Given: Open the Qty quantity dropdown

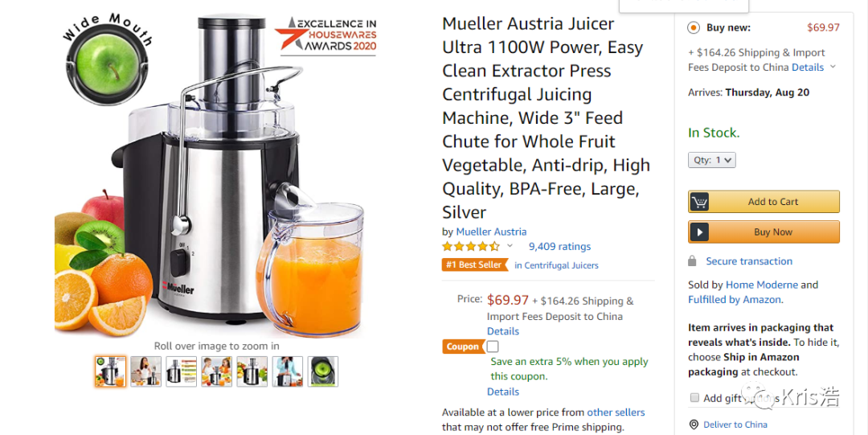Looking at the screenshot, I should pos(712,160).
